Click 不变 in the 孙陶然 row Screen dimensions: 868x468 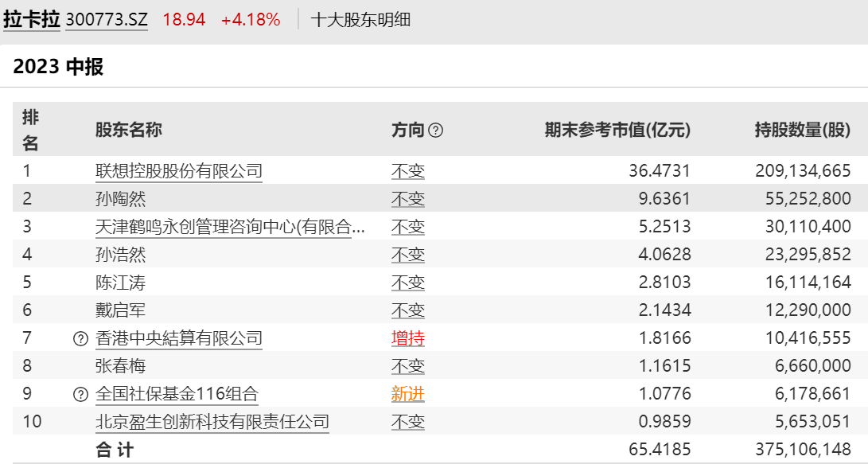coord(408,199)
